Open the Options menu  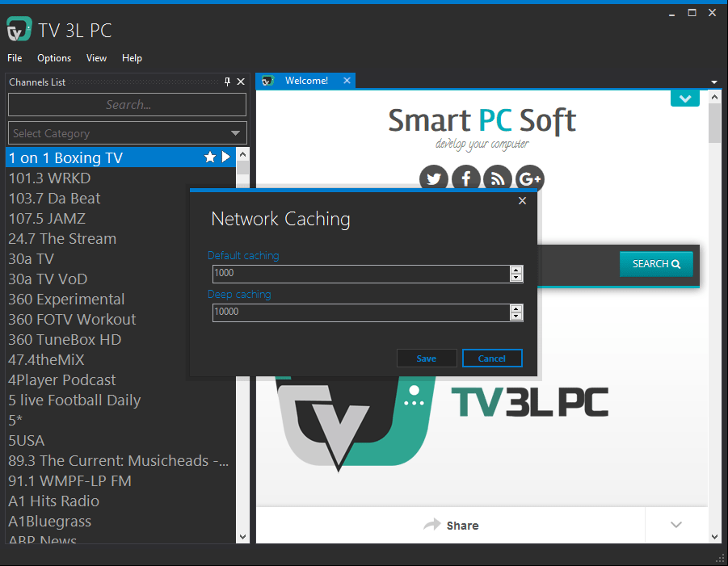[54, 58]
